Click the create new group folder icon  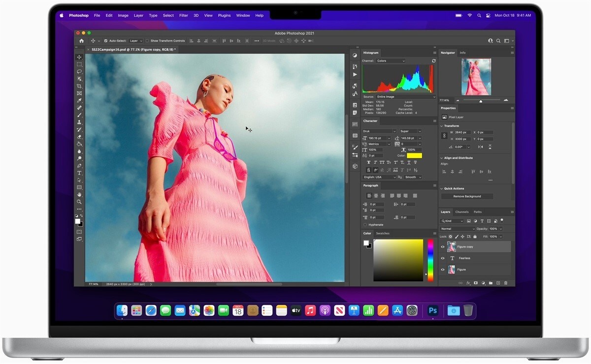[491, 283]
